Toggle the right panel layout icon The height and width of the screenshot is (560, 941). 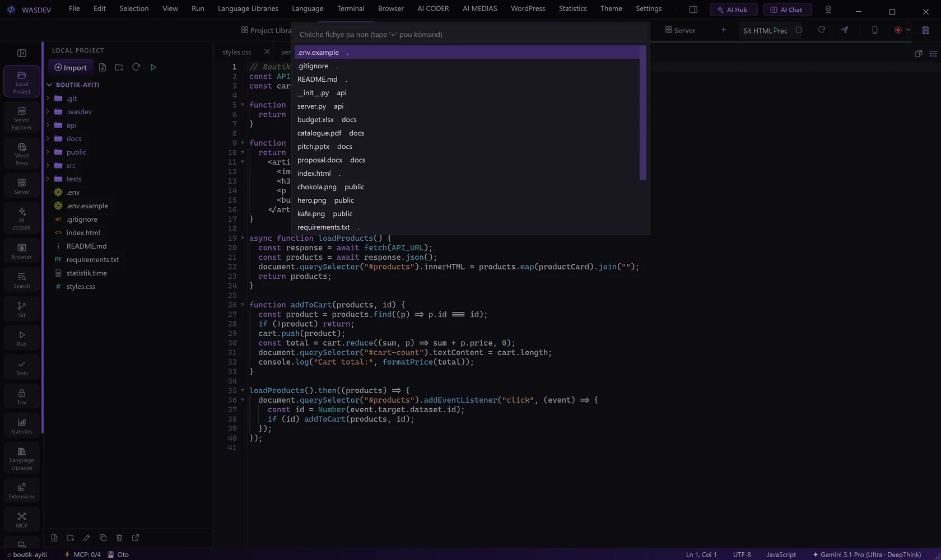pyautogui.click(x=693, y=10)
